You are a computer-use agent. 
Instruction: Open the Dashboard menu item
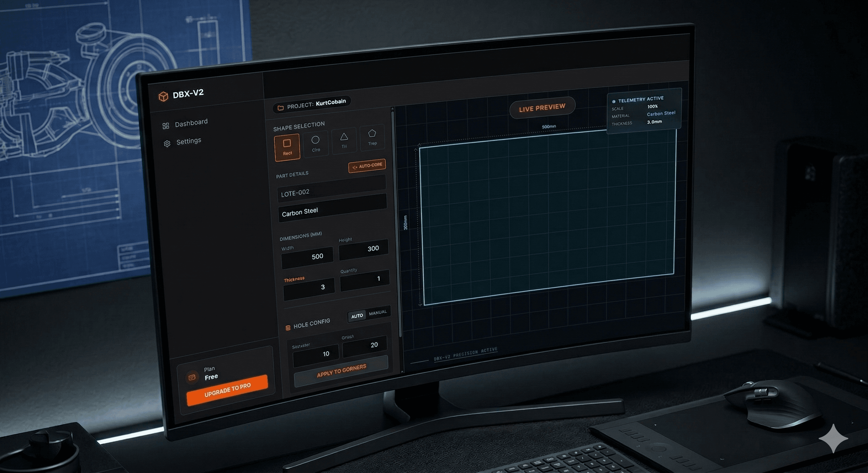point(191,123)
